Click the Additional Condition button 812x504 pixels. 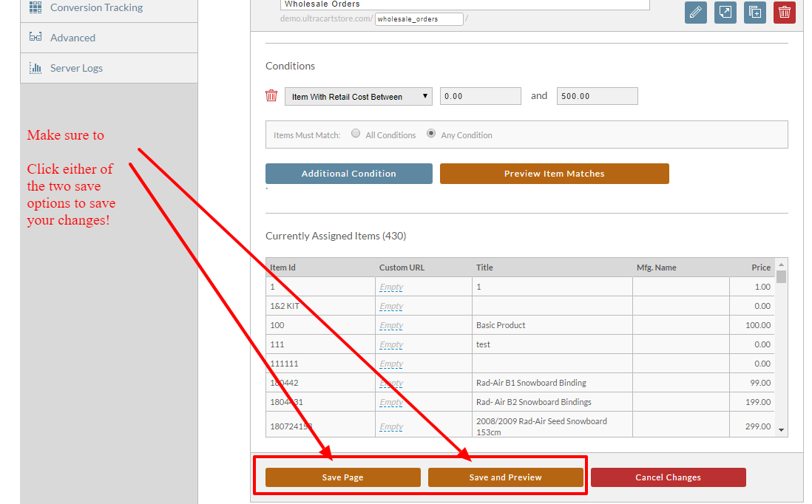click(x=349, y=174)
